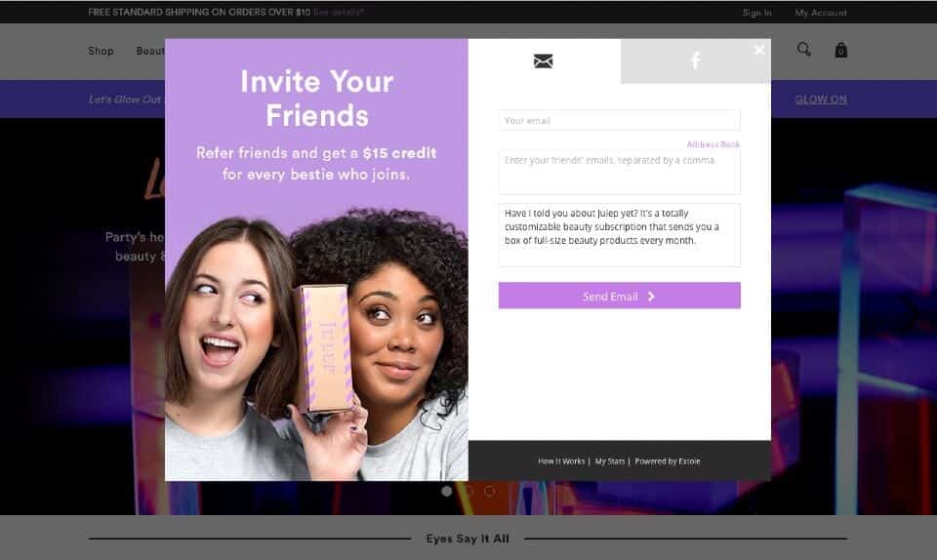This screenshot has width=937, height=560.
Task: Click the 'Your email' input field
Action: [x=619, y=120]
